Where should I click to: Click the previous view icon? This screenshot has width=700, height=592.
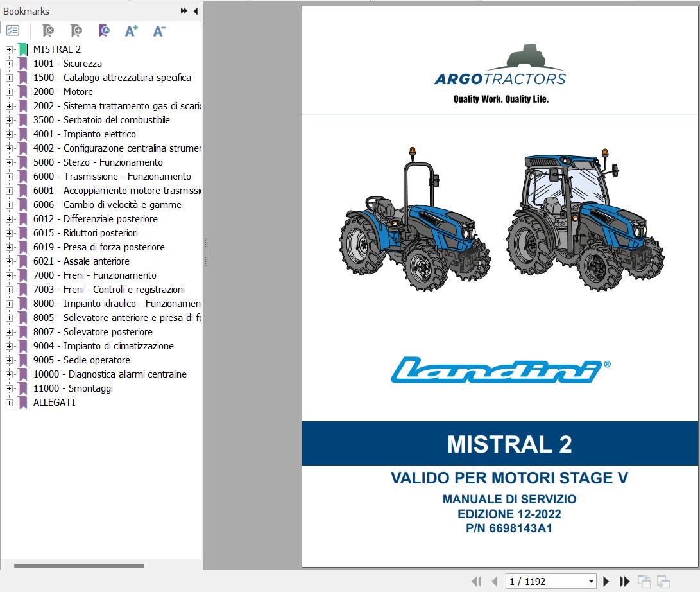pyautogui.click(x=644, y=580)
